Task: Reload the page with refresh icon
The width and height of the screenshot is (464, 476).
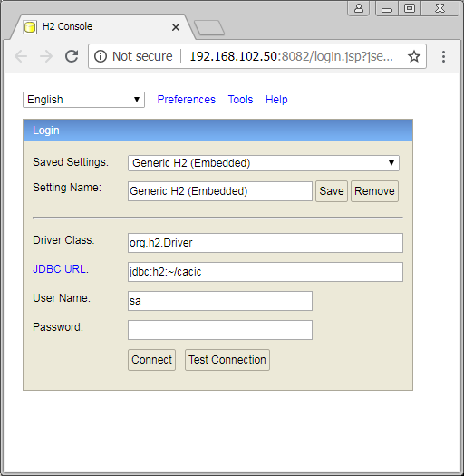Action: pos(72,56)
